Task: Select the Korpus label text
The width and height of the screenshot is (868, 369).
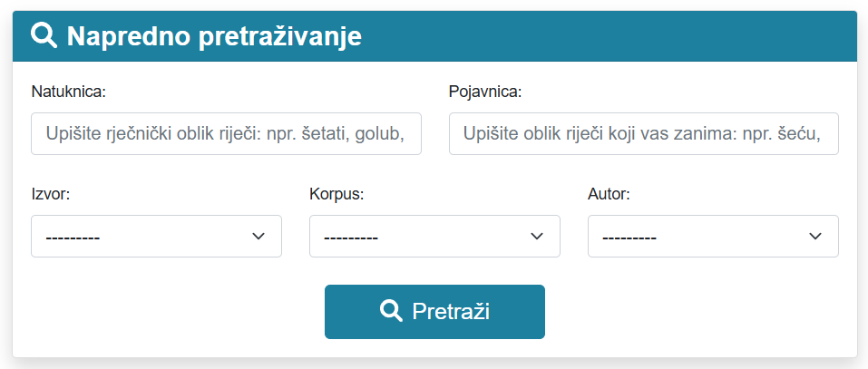Action: pos(336,194)
